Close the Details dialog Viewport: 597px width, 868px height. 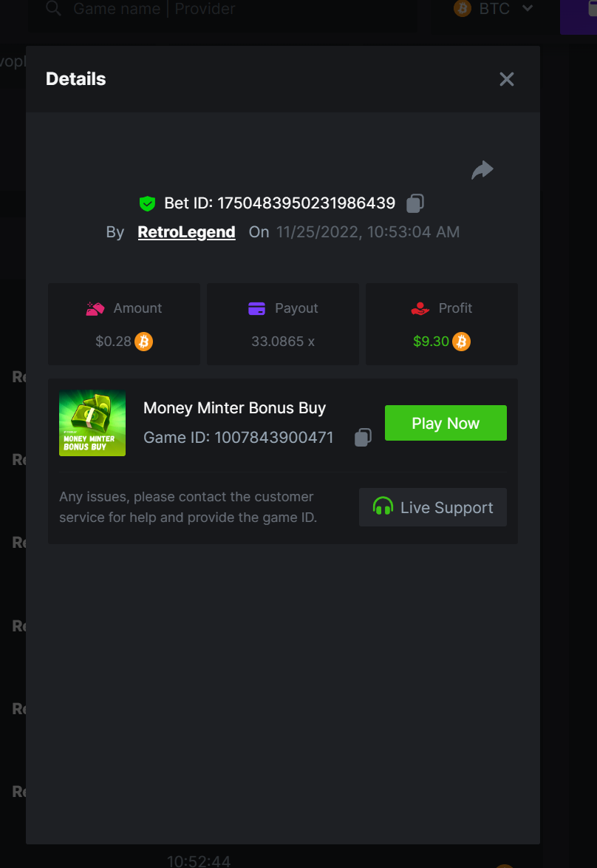(507, 79)
